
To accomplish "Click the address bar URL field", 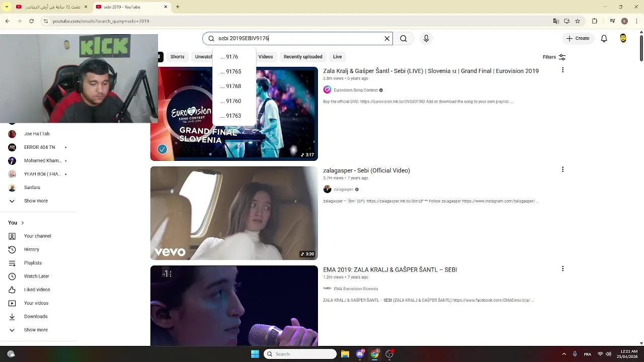I will pos(297,21).
